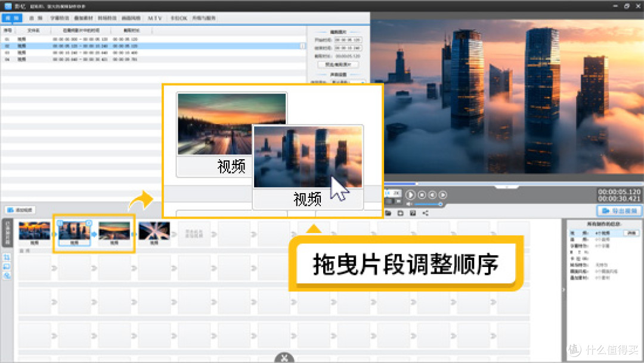Click the top-left icon on selected clip
The image size is (644, 363).
tap(60, 223)
